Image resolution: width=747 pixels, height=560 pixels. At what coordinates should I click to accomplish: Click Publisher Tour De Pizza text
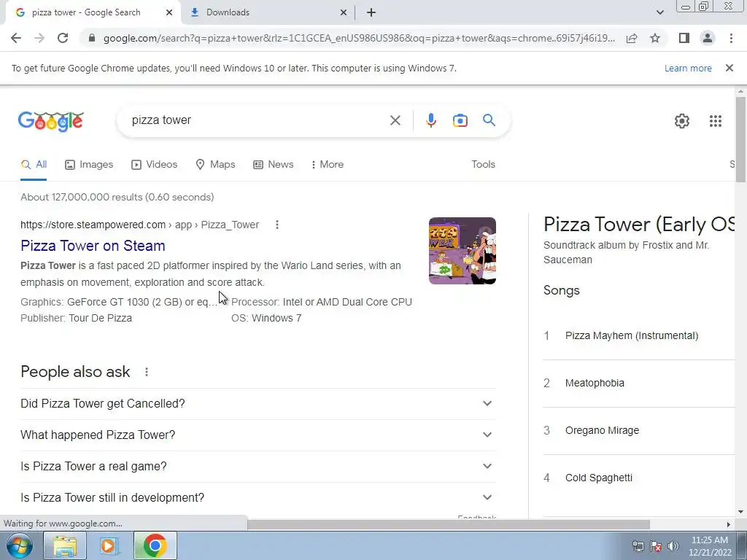[76, 318]
